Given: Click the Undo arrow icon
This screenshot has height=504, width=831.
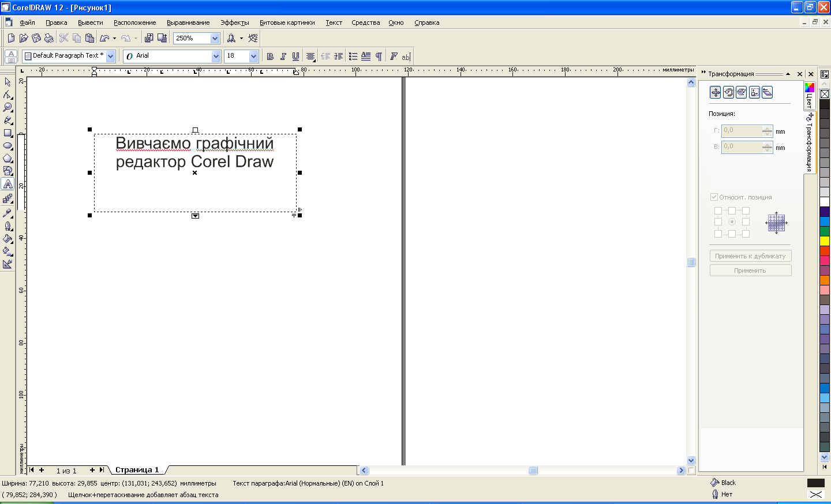Looking at the screenshot, I should (x=104, y=38).
